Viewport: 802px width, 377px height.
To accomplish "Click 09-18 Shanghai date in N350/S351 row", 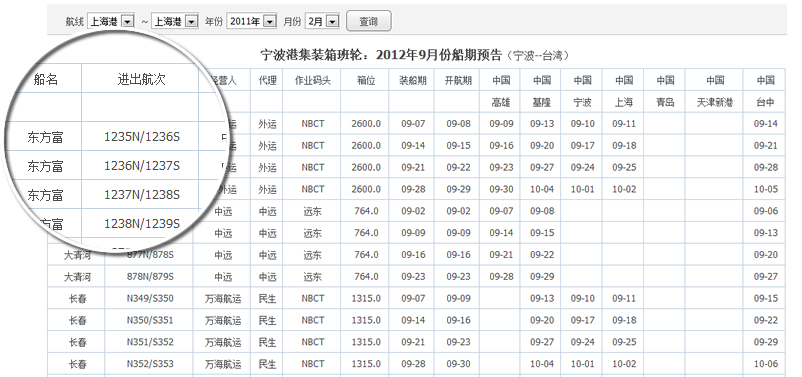I will 624,320.
